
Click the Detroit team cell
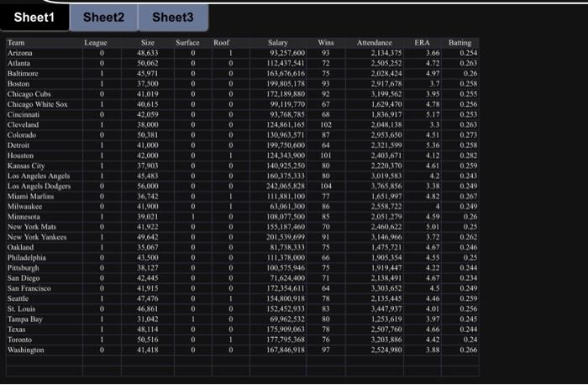(x=45, y=145)
